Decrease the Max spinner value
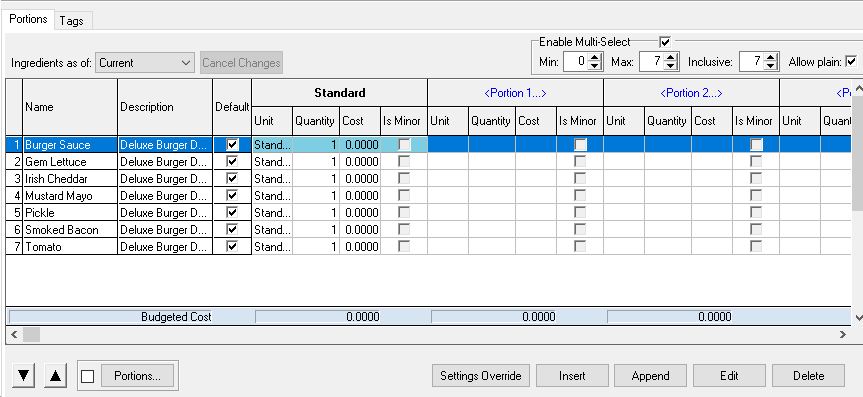This screenshot has height=397, width=863. click(670, 66)
